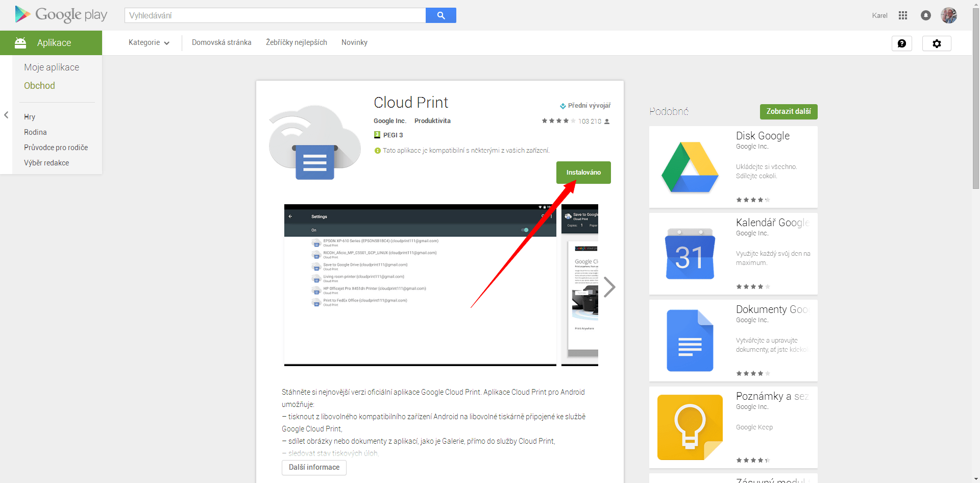The width and height of the screenshot is (980, 483).
Task: Open Žebříčky nejlepších tab
Action: coord(297,42)
